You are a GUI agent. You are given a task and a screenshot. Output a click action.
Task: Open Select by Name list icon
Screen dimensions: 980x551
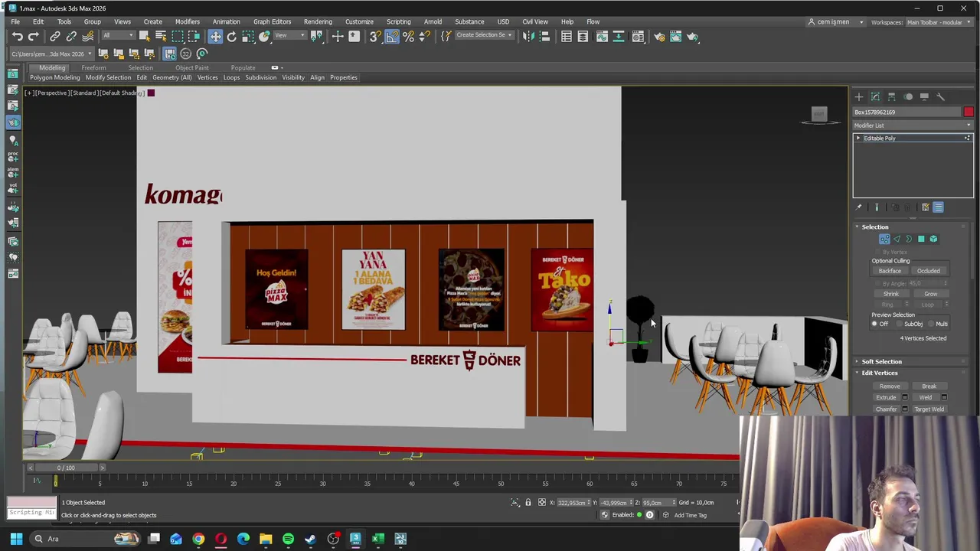pos(161,37)
